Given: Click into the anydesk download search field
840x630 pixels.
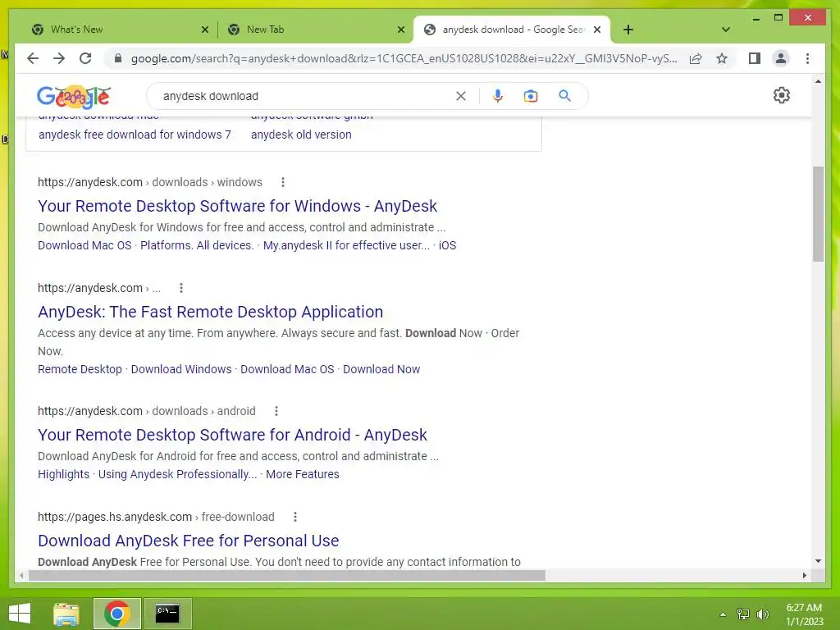Looking at the screenshot, I should coord(305,96).
